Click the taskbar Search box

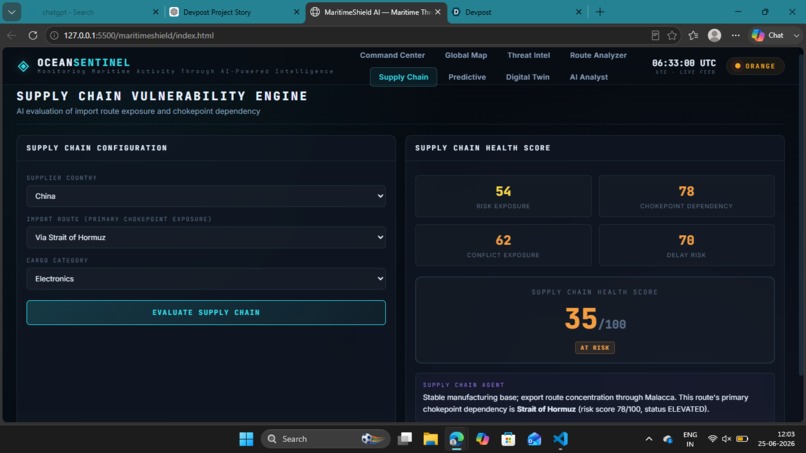(325, 439)
